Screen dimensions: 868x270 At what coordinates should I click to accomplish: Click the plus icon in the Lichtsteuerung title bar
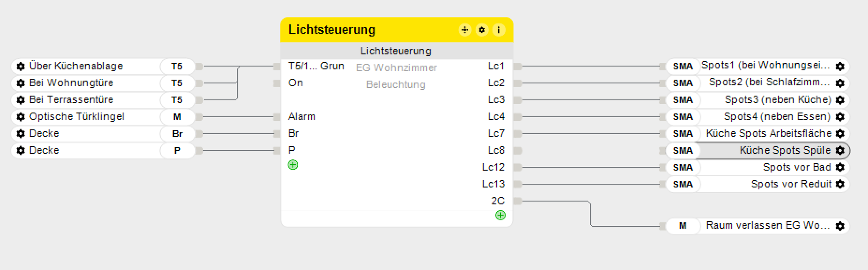point(464,30)
